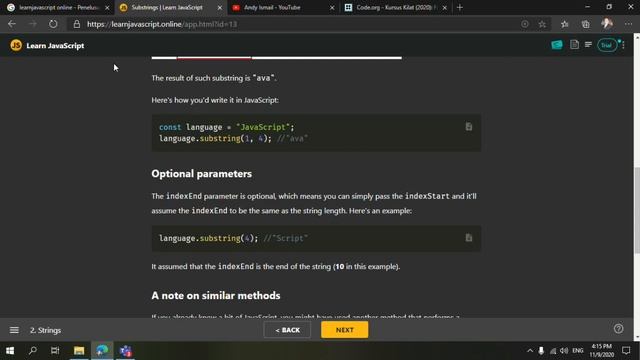
Task: Open the lesson outline lines icon
Action: tap(588, 44)
